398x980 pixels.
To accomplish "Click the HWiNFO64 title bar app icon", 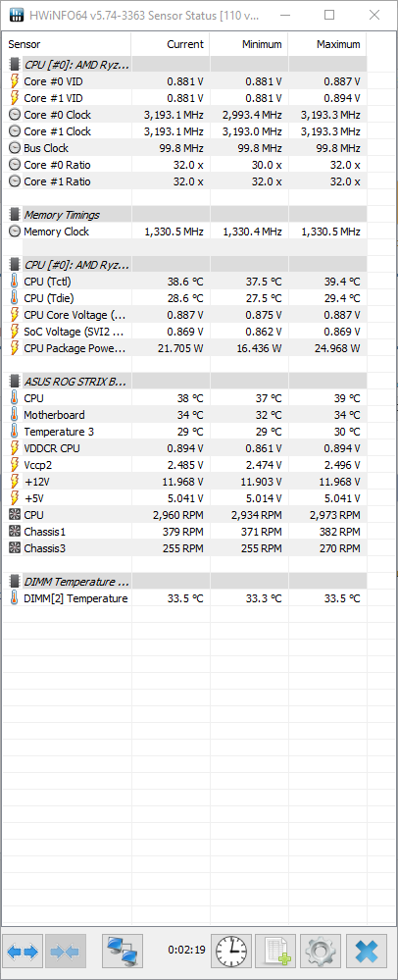I will click(17, 15).
